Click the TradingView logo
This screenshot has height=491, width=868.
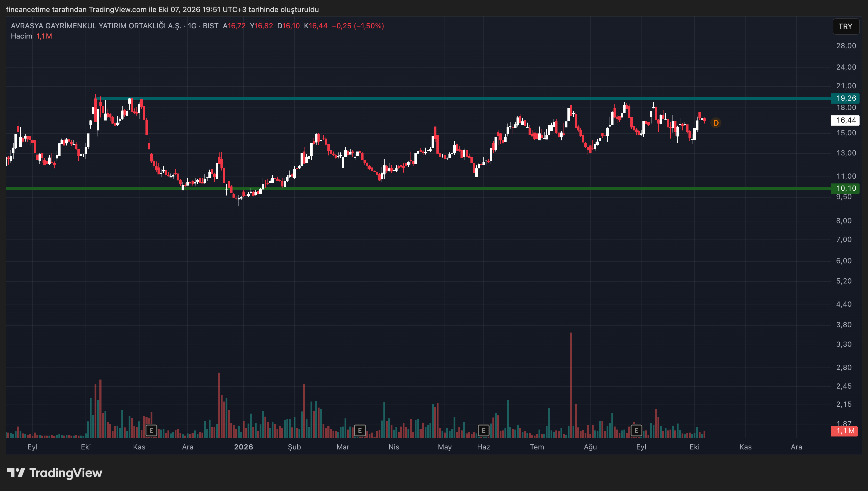click(x=55, y=473)
